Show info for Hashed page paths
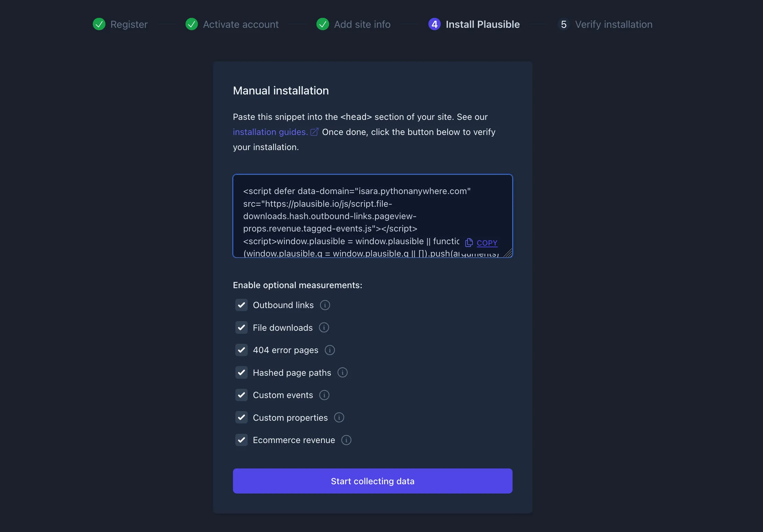Image resolution: width=763 pixels, height=532 pixels. (x=343, y=372)
